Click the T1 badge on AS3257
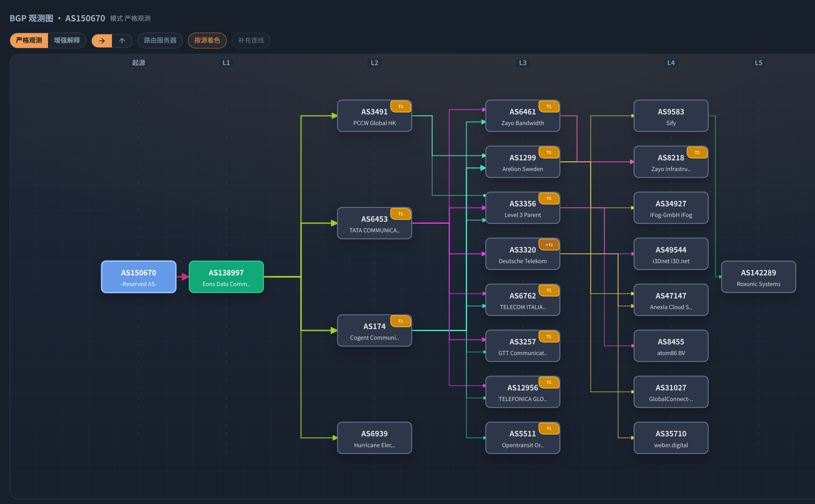 coord(549,336)
